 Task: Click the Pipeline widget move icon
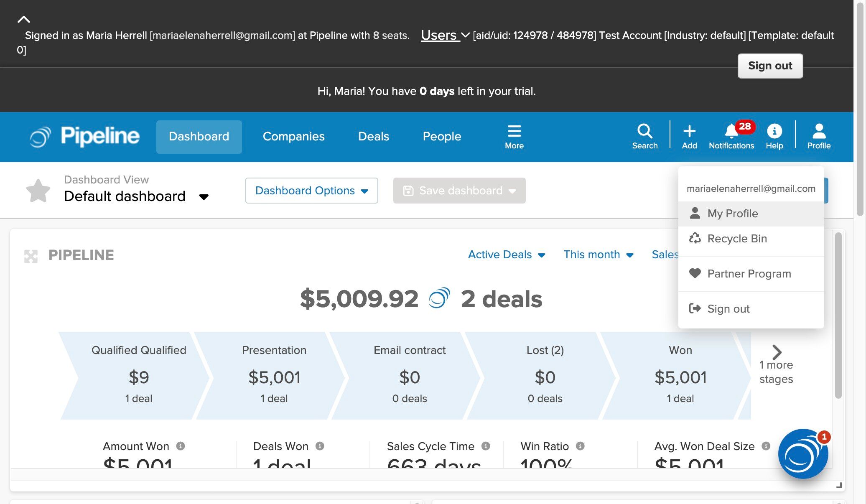(31, 256)
